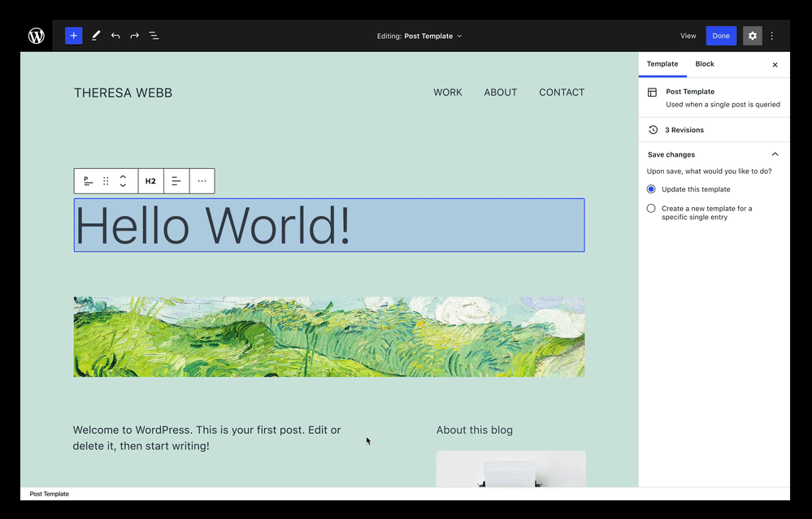Click the WordPress logo icon
The width and height of the screenshot is (812, 519).
pyautogui.click(x=37, y=36)
